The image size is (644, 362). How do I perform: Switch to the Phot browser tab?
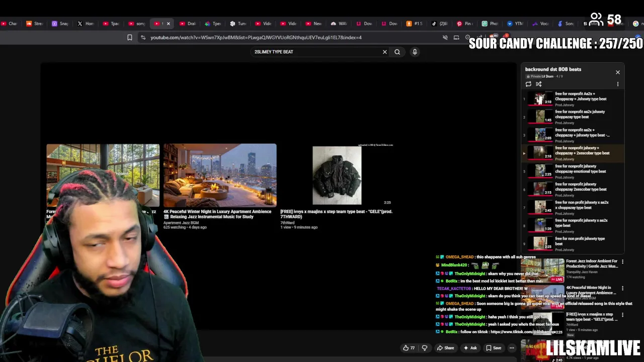[490, 24]
